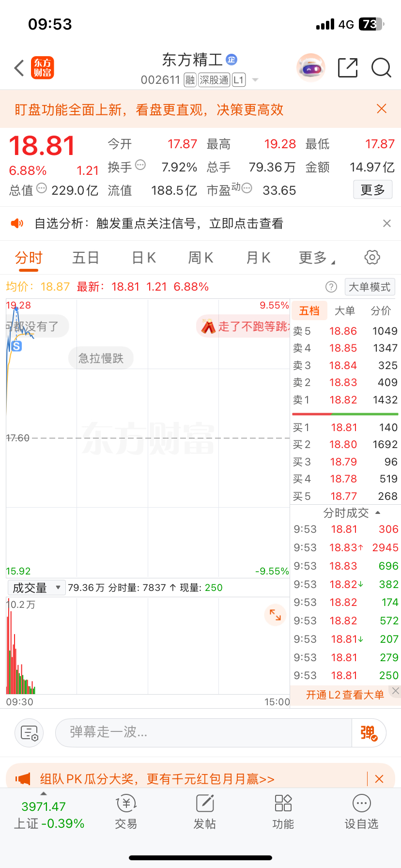Switch to the 大单 tab
Viewport: 401px width, 868px height.
pos(345,310)
